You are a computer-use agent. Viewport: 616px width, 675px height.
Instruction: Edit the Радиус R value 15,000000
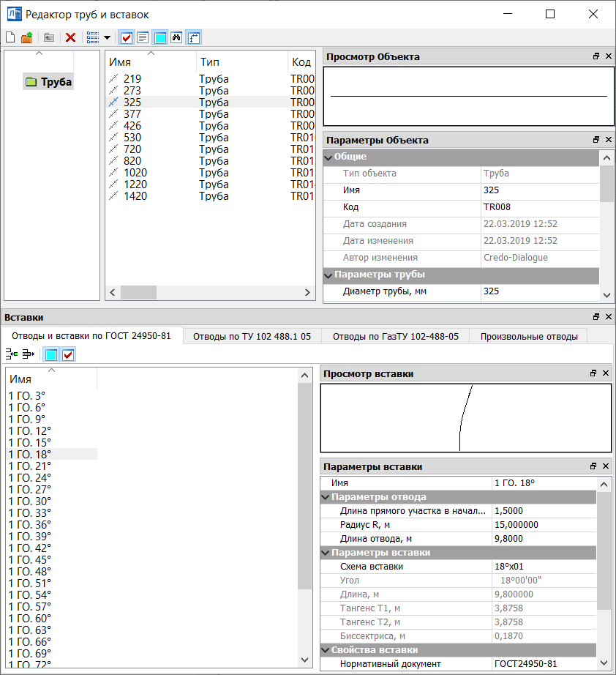coord(544,525)
